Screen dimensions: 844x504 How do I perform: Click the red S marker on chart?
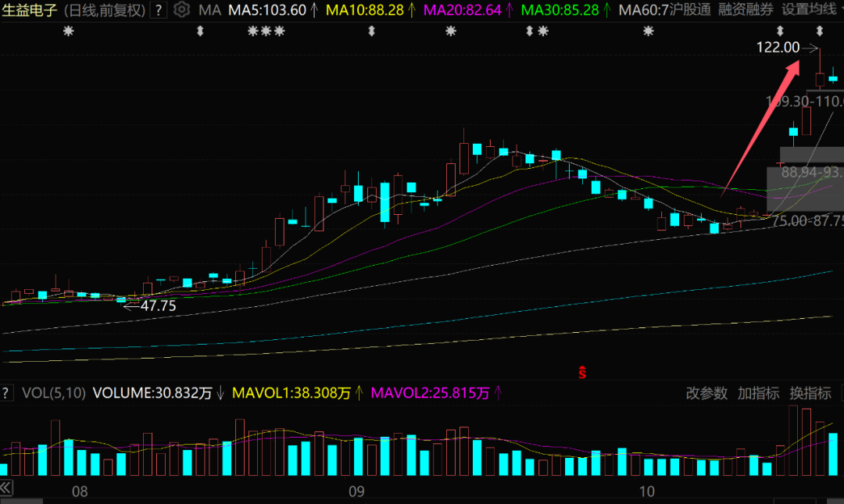582,372
